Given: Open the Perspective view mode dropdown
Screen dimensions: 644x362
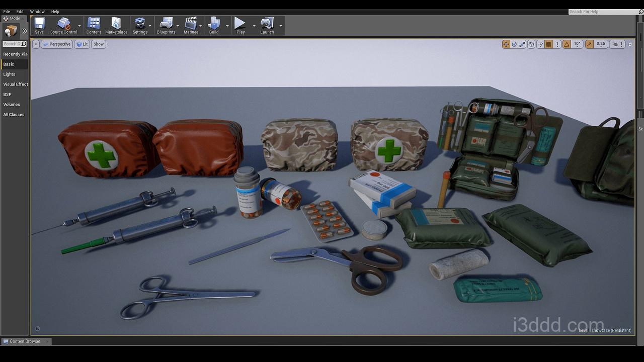Looking at the screenshot, I should tap(57, 44).
